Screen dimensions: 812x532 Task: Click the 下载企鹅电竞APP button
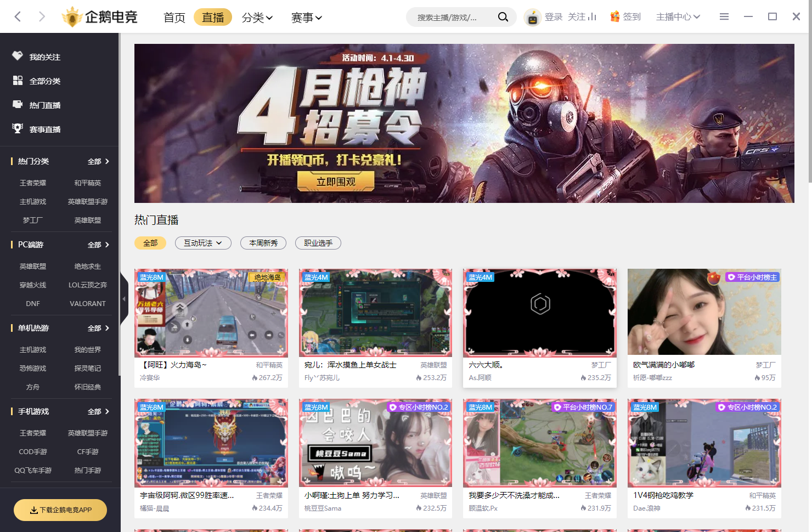[60, 510]
